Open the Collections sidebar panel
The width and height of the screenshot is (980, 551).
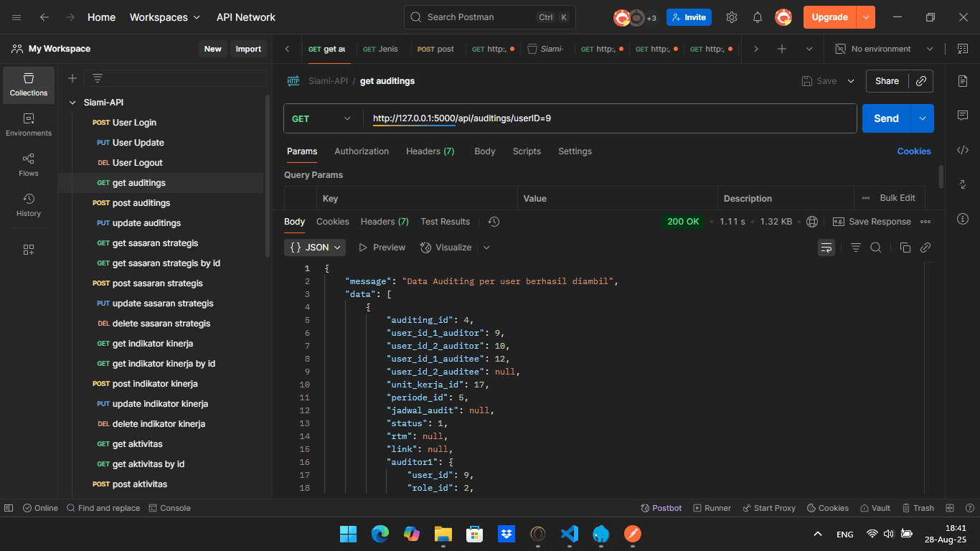point(29,85)
